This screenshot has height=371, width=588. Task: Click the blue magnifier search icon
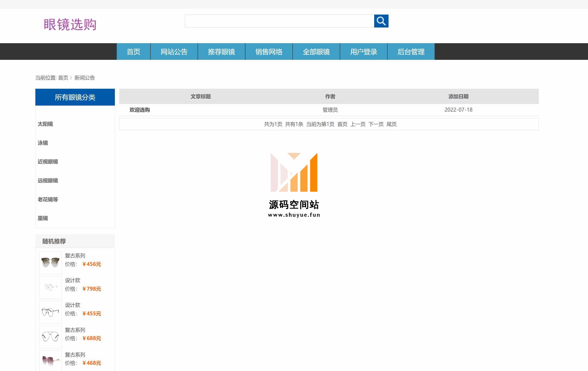coord(381,21)
